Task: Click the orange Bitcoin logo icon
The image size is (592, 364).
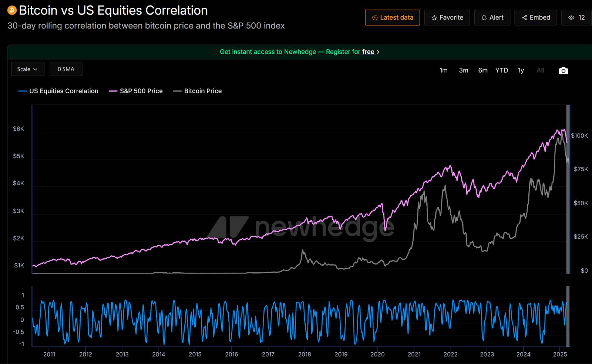Action: click(12, 10)
